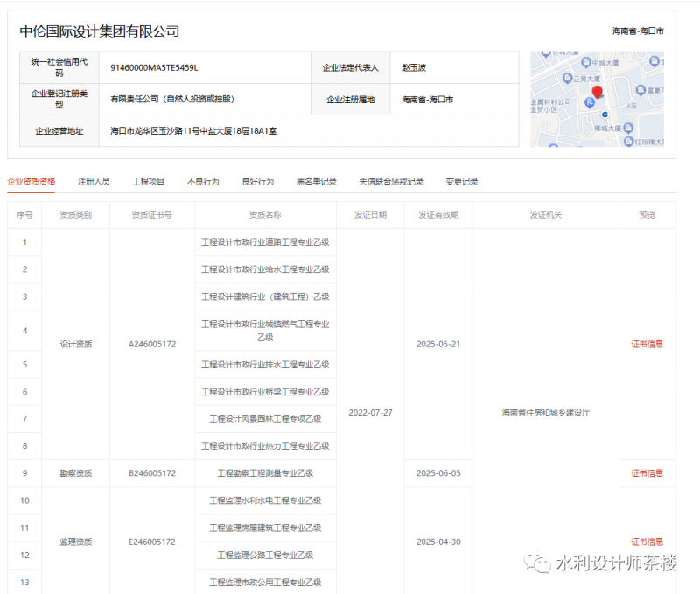
Task: Click 工程设计风景园林工程专项乙级
Action: [x=265, y=419]
